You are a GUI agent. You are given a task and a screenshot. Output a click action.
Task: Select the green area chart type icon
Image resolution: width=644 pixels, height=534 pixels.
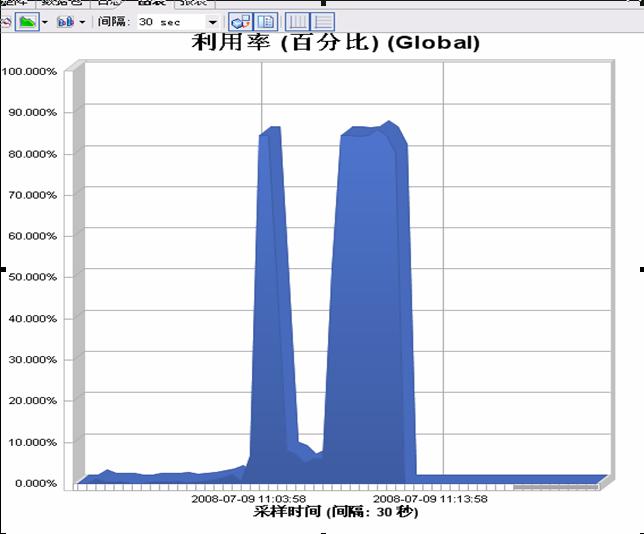click(x=27, y=21)
